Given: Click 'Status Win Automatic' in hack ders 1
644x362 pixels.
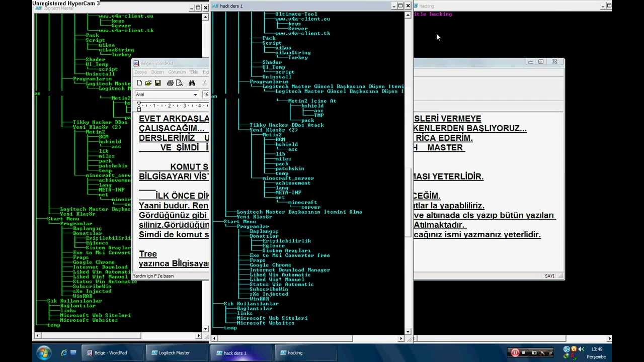Looking at the screenshot, I should tap(282, 285).
